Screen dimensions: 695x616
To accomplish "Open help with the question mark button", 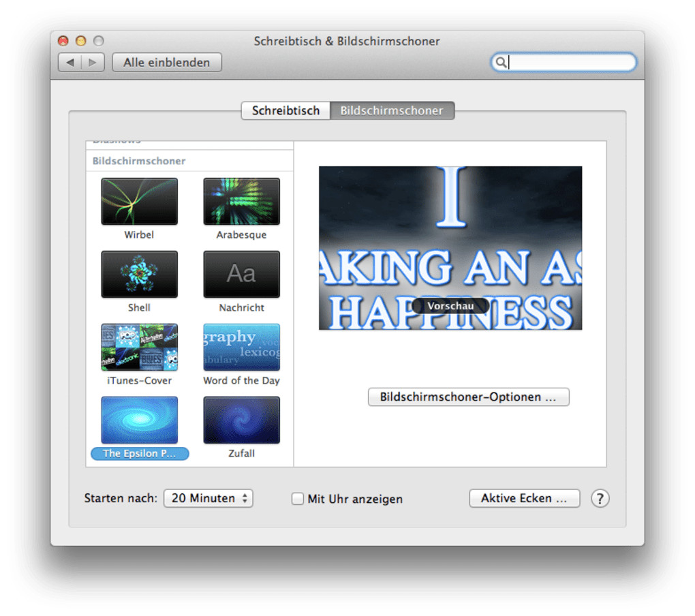I will coord(600,499).
